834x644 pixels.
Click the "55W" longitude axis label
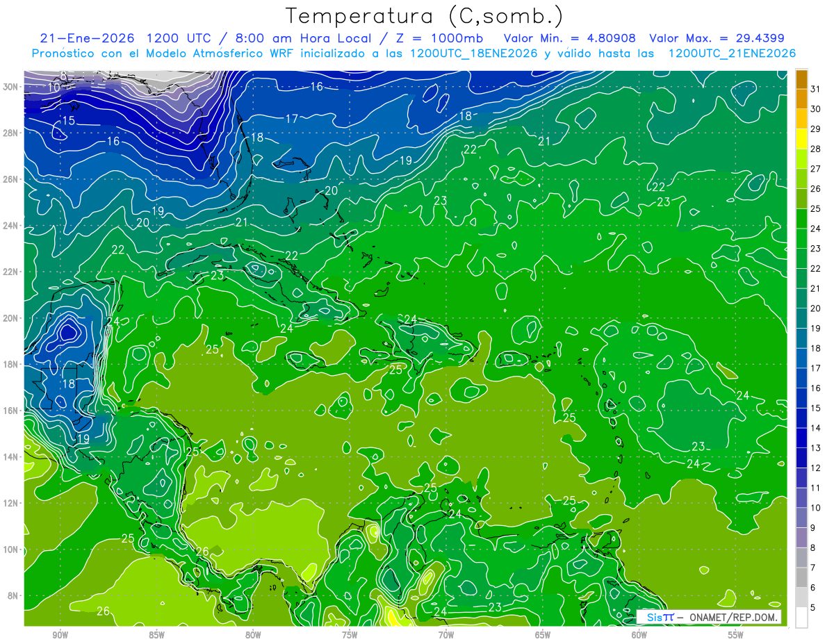pos(736,635)
